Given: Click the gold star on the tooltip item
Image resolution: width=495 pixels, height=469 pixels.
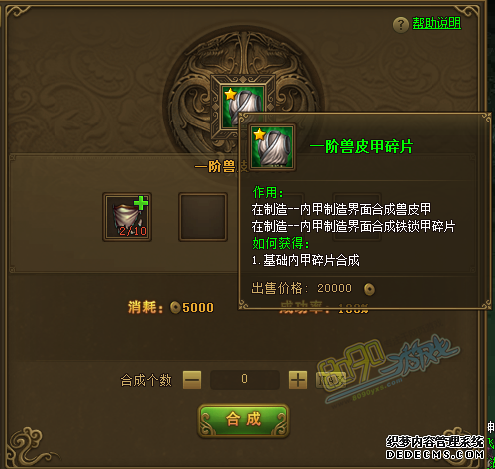Looking at the screenshot, I should point(259,134).
